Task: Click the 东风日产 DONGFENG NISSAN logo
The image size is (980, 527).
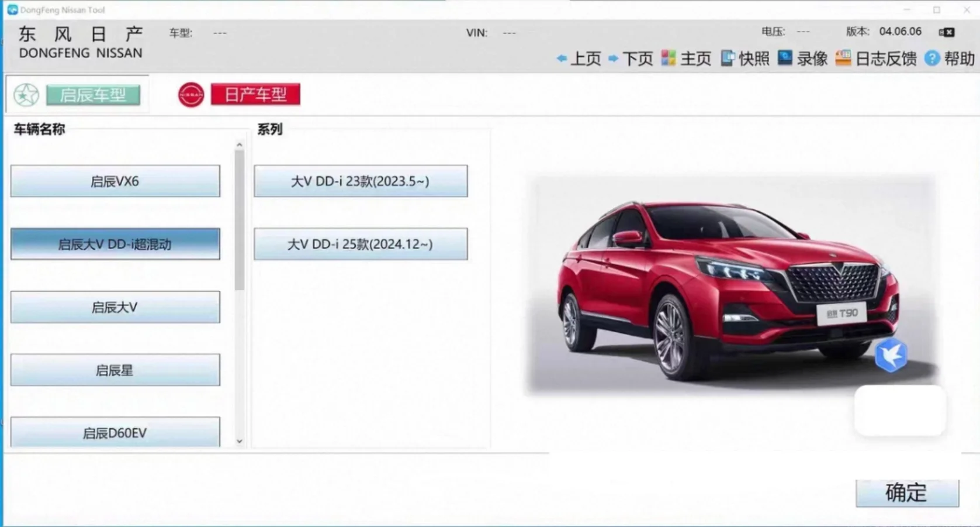Action: click(81, 43)
